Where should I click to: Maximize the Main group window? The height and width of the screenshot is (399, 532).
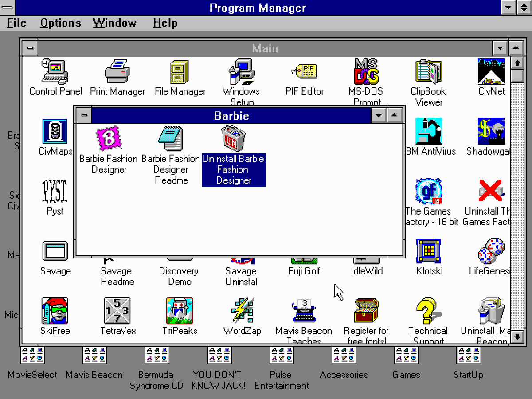point(516,48)
